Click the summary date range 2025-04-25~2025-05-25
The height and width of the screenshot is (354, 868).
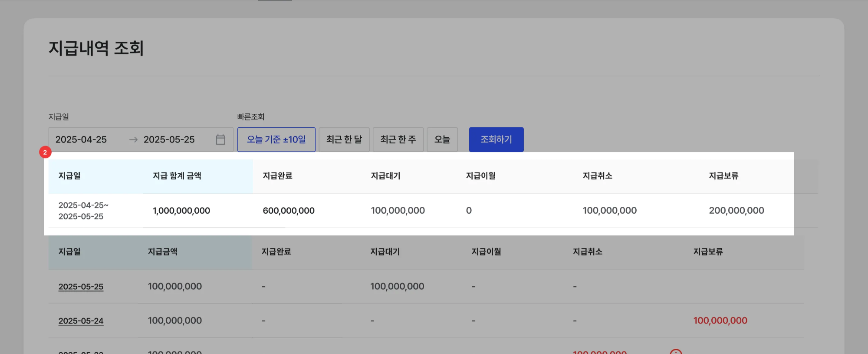83,211
